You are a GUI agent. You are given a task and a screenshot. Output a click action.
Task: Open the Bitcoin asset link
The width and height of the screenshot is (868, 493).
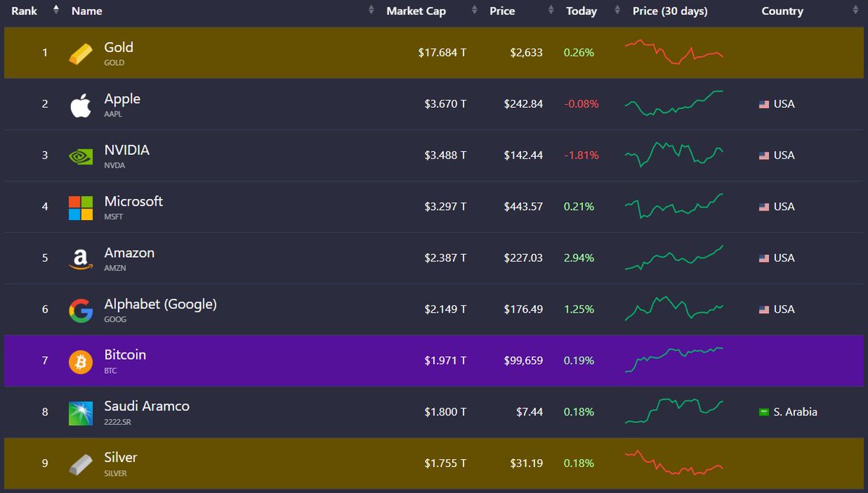pos(125,355)
